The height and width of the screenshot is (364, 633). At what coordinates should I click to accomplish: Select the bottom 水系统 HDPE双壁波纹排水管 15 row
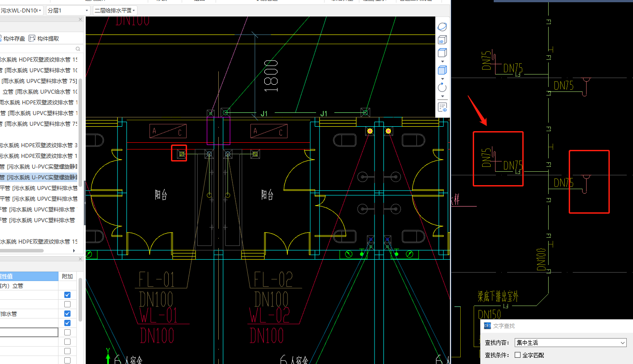pyautogui.click(x=39, y=241)
